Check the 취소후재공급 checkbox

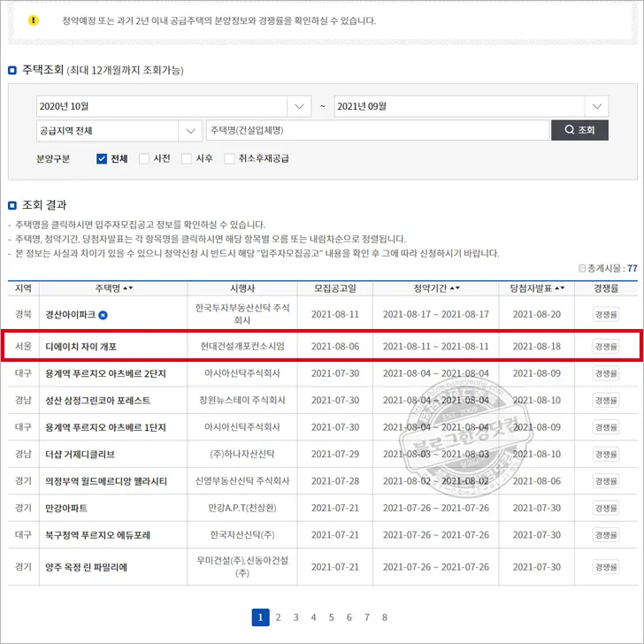[229, 158]
